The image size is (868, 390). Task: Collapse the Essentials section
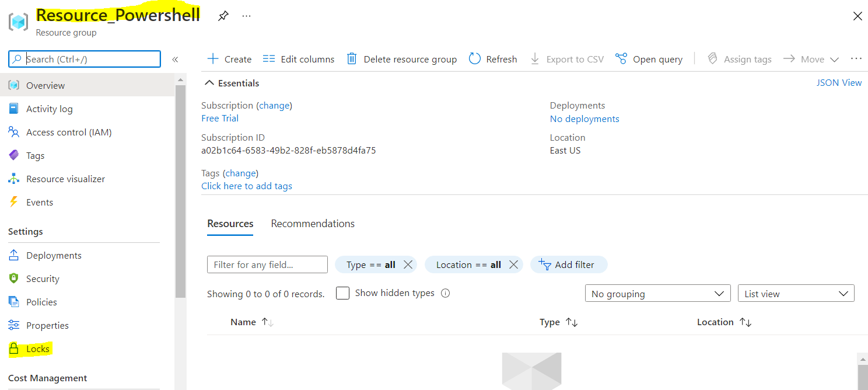(x=232, y=83)
